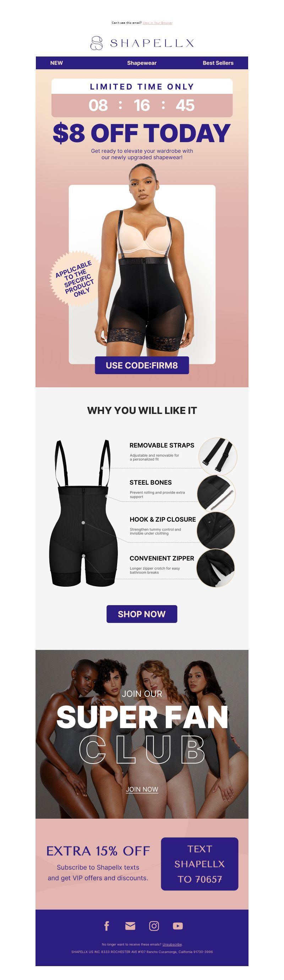284x980 pixels.
Task: Open the NEW navigation tab
Action: pos(56,63)
